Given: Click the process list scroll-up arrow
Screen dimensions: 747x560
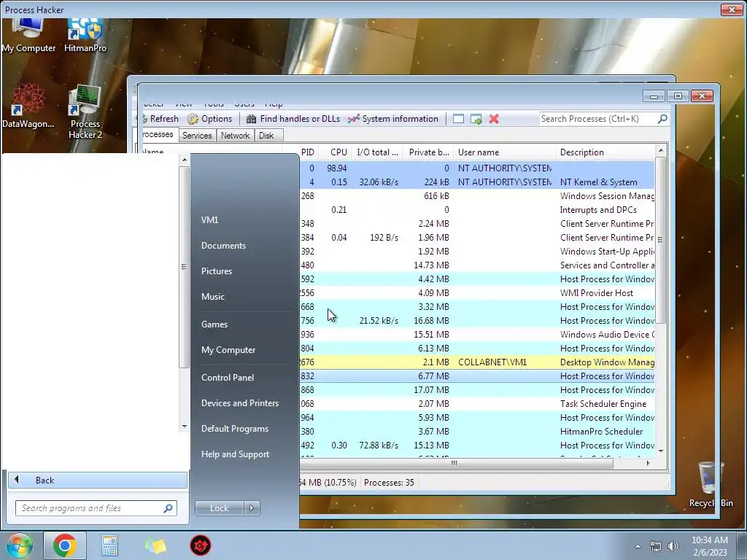Looking at the screenshot, I should pos(660,150).
